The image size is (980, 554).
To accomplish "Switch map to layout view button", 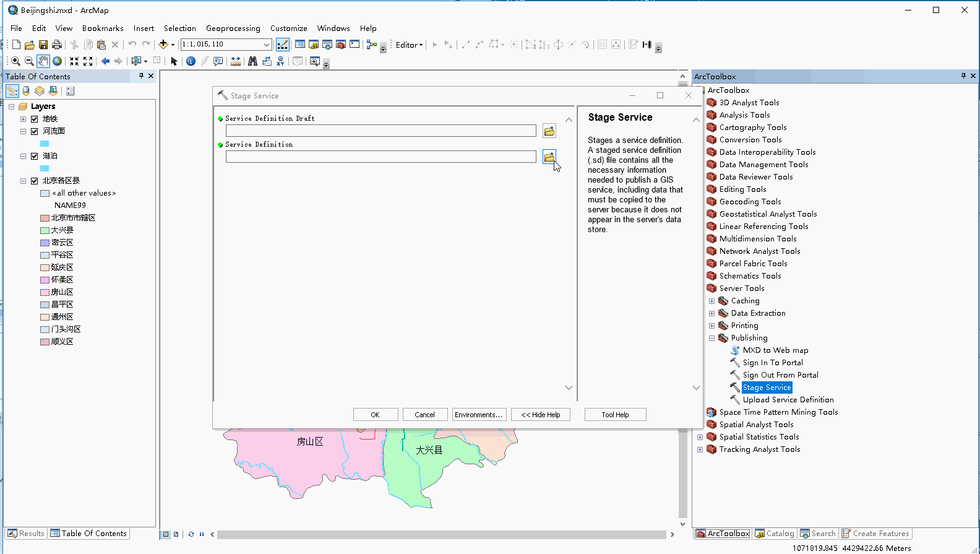I will pos(176,534).
